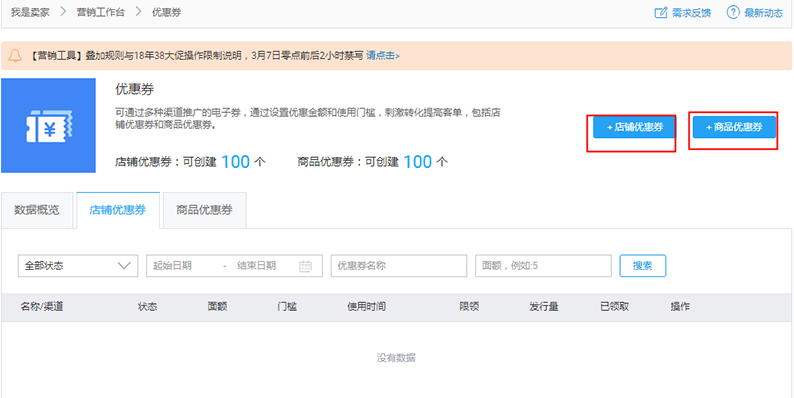Open the 商品优惠券 tab

pos(205,210)
